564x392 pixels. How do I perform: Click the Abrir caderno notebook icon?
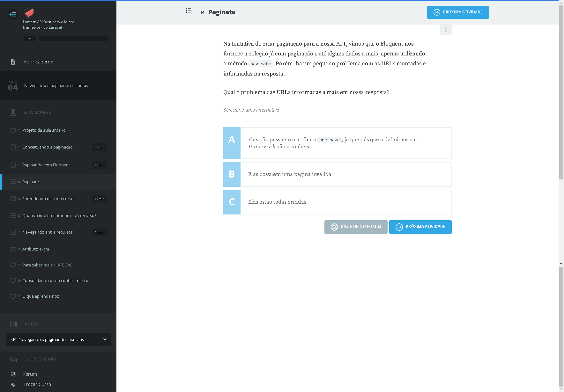(x=13, y=62)
